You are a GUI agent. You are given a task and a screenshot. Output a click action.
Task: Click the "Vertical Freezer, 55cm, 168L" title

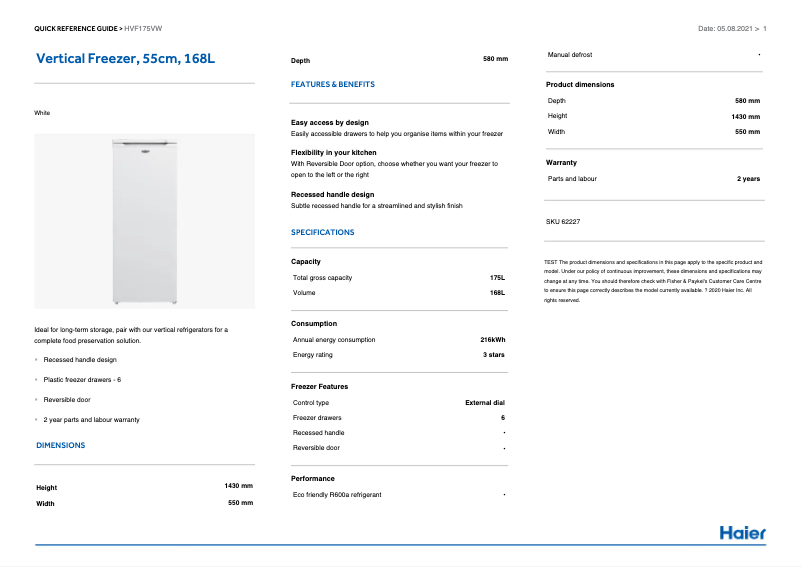click(x=125, y=59)
